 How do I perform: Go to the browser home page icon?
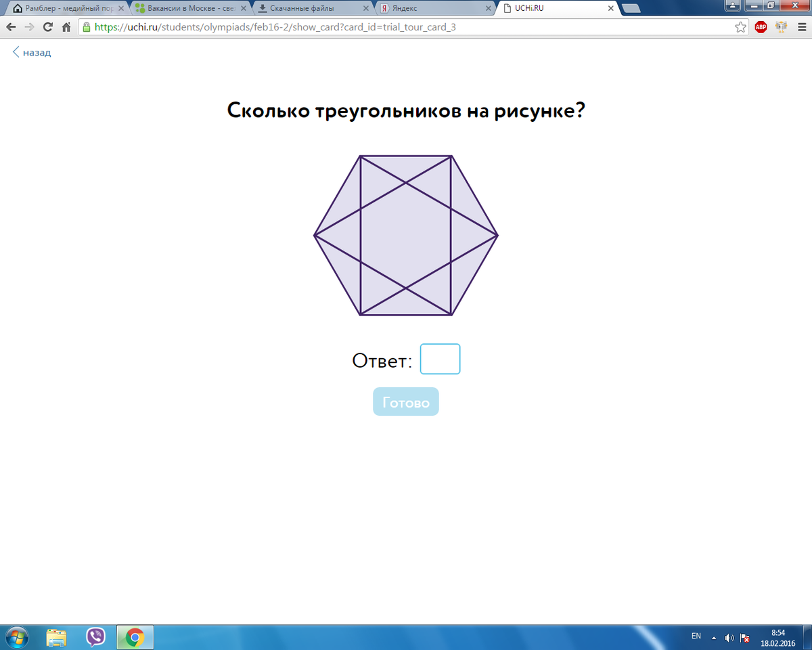66,27
